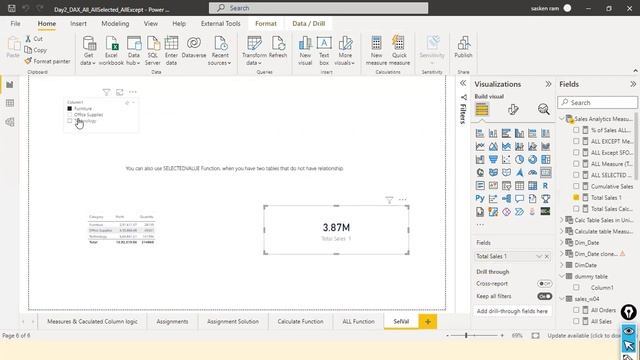Open Enter data dialog

point(171,51)
